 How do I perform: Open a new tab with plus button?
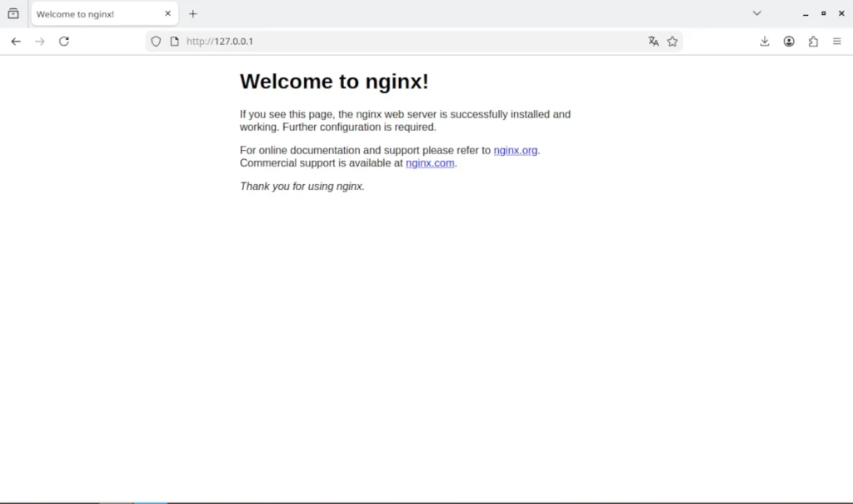[193, 13]
